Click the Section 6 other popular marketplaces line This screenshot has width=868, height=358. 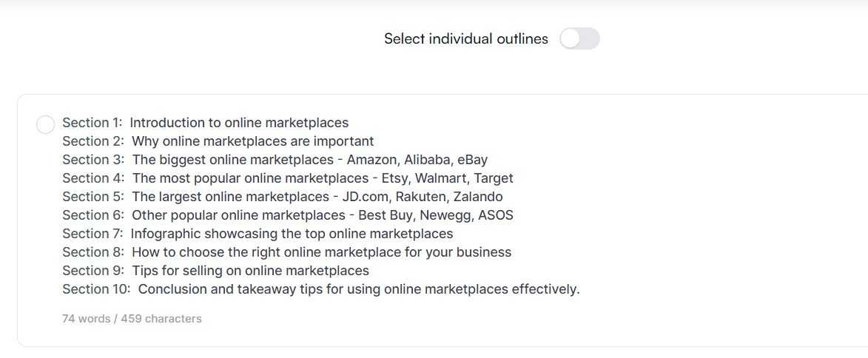[288, 215]
